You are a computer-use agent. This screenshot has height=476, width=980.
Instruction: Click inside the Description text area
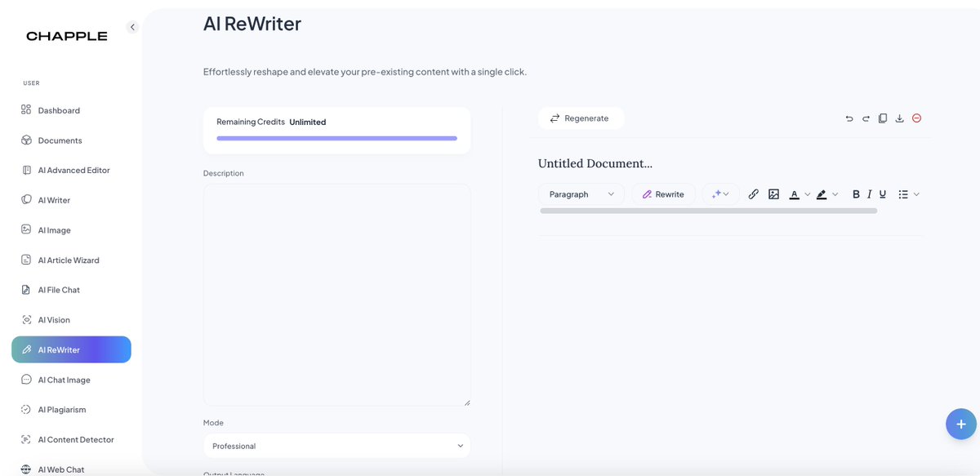pos(336,294)
